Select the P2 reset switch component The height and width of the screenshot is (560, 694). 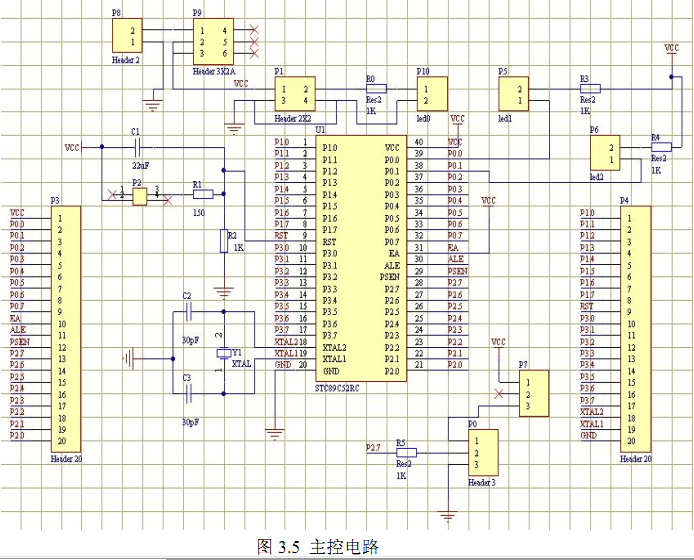tap(140, 197)
